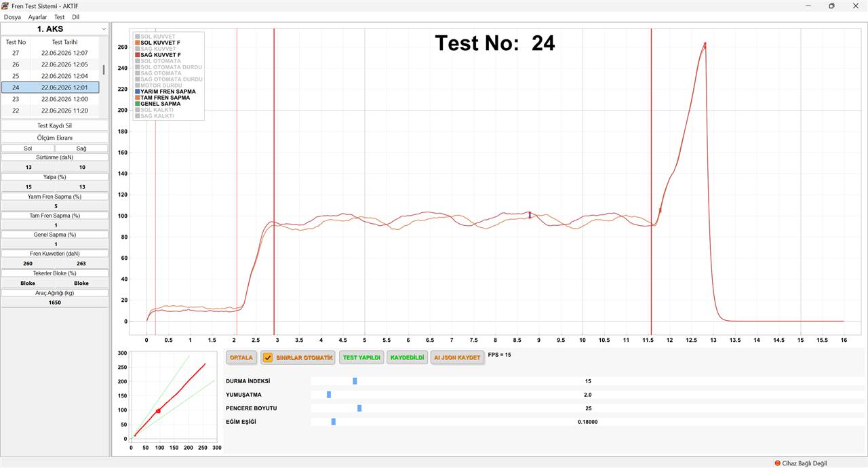
Task: Select test 25 dated 12:04
Action: point(50,76)
